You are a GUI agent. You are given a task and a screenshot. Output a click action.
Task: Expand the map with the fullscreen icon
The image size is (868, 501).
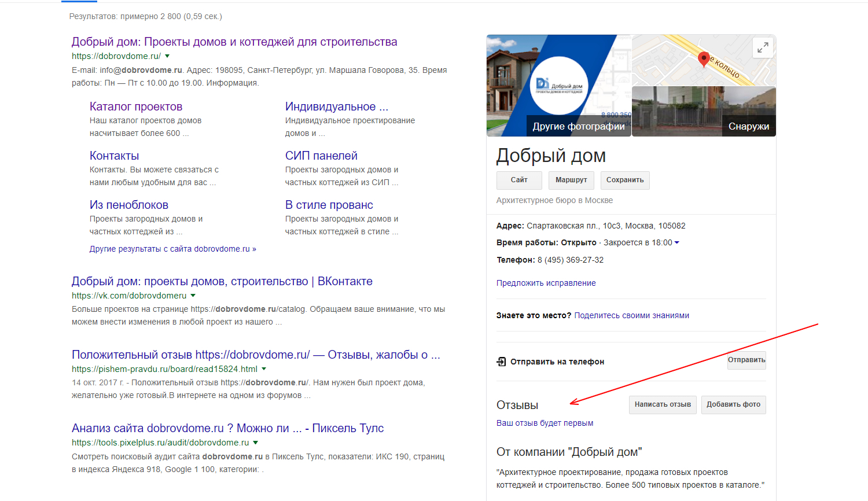pyautogui.click(x=763, y=47)
